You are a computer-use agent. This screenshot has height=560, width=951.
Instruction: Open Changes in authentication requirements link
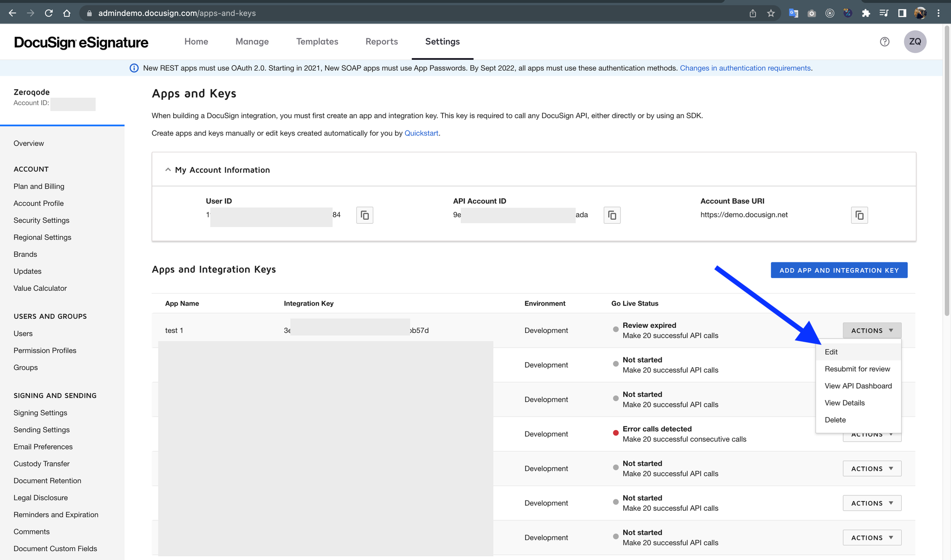coord(745,68)
